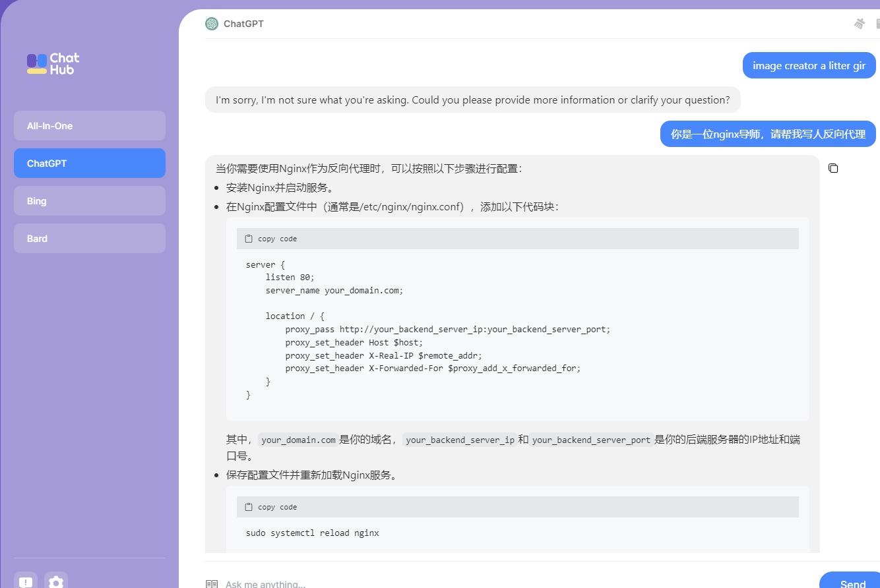Click clipboard icon above server config code
Image resolution: width=880 pixels, height=588 pixels.
[249, 239]
